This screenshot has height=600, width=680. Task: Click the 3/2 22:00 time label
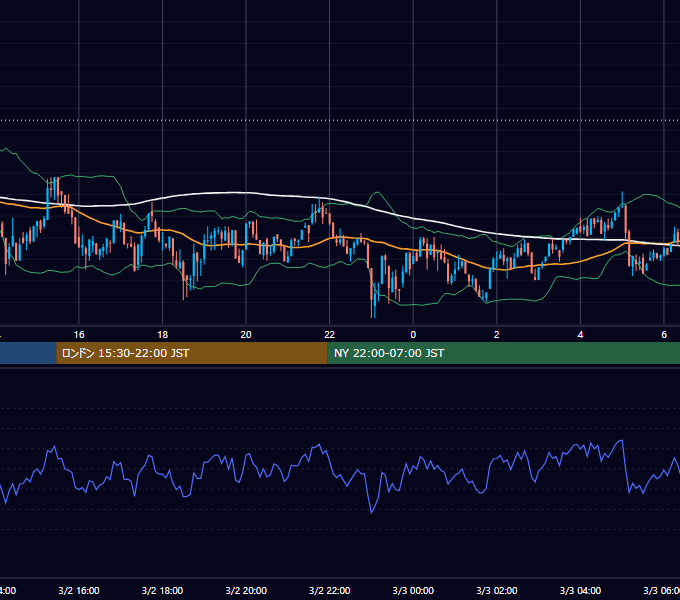click(330, 590)
